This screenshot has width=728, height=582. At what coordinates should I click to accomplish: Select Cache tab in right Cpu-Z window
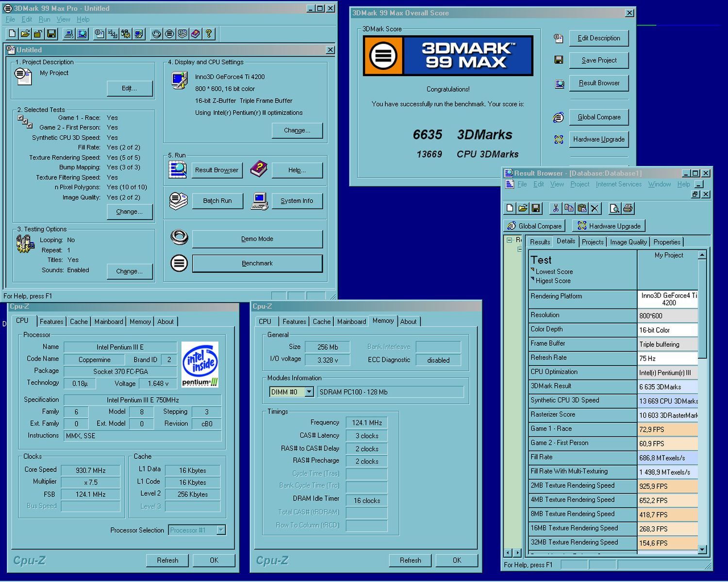point(321,322)
